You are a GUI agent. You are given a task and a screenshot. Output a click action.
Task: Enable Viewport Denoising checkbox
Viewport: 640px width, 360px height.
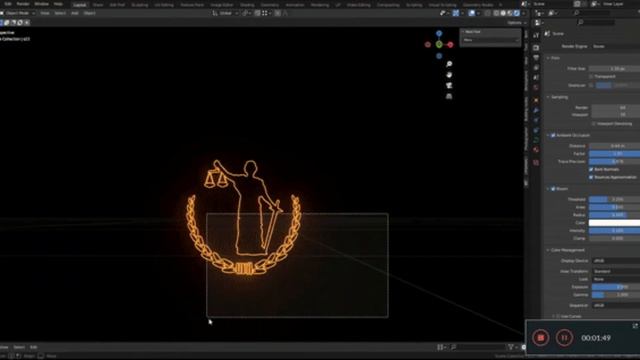[x=593, y=123]
